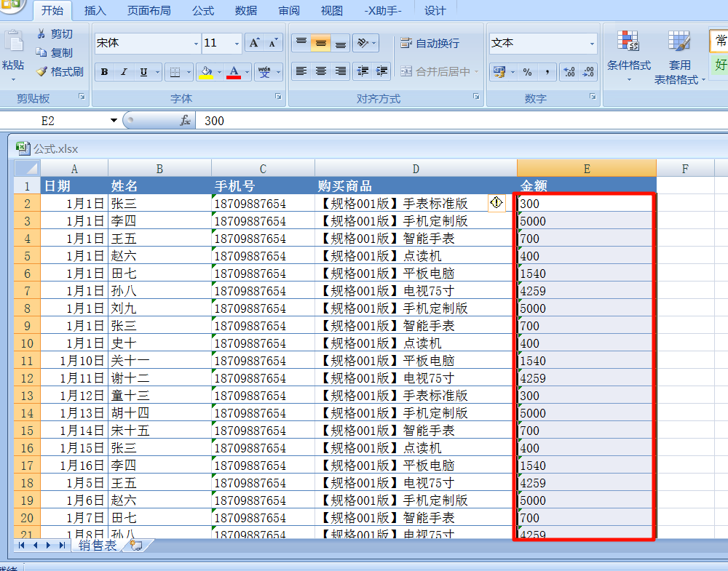The image size is (728, 571).
Task: Activate the Format Painter 格式刷
Action: 60,71
